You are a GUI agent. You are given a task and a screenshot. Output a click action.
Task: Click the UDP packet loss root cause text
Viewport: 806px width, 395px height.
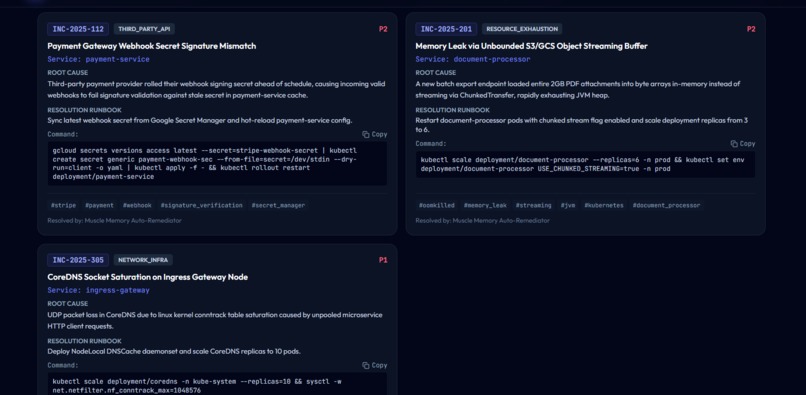[x=215, y=320]
